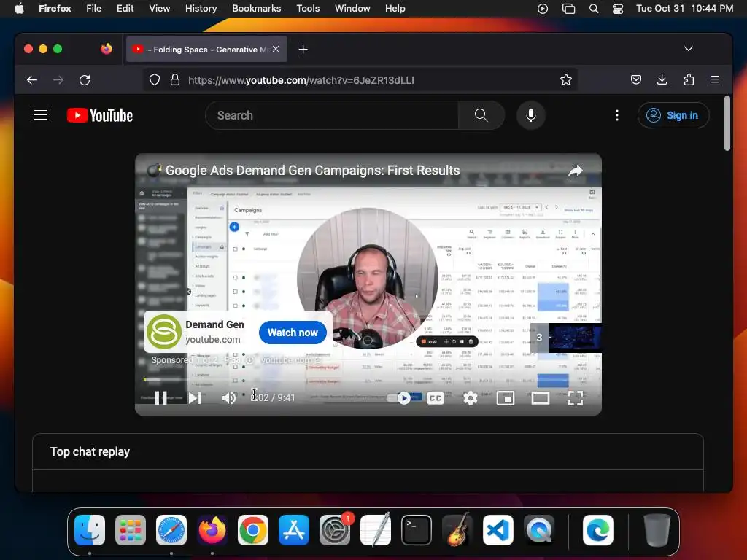747x560 pixels.
Task: Open the View menu
Action: click(159, 9)
